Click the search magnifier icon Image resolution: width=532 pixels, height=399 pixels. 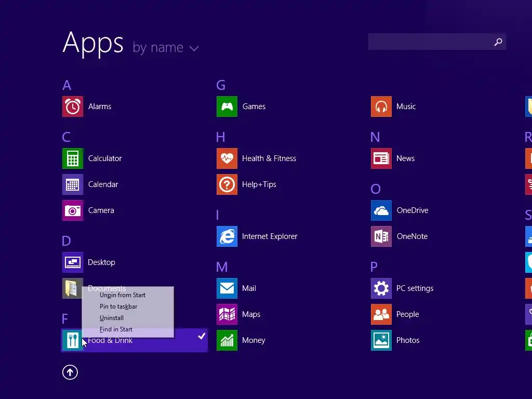pyautogui.click(x=498, y=42)
